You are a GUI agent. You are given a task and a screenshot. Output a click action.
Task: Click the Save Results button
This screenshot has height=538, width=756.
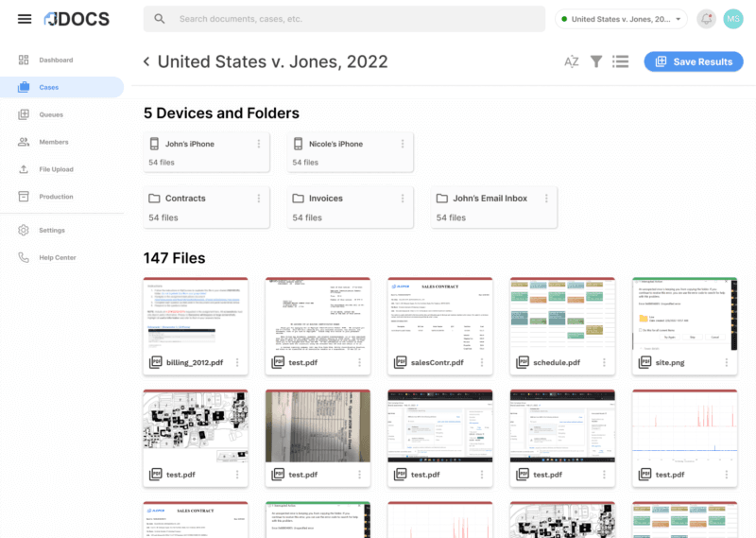pyautogui.click(x=694, y=61)
